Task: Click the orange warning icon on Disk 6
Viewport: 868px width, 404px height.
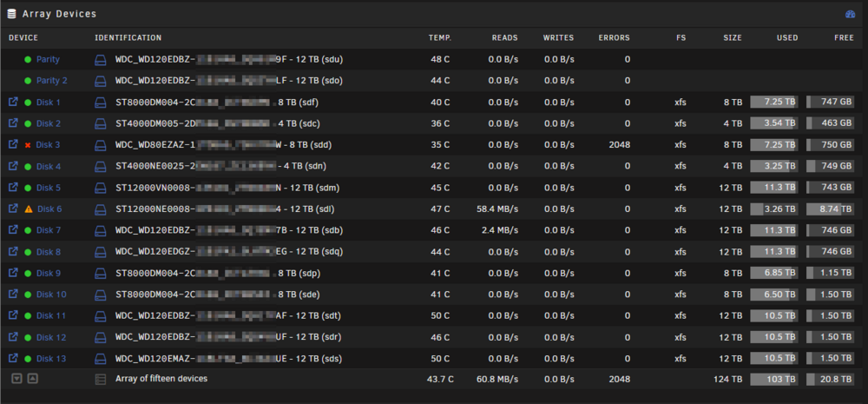Action: click(x=29, y=209)
